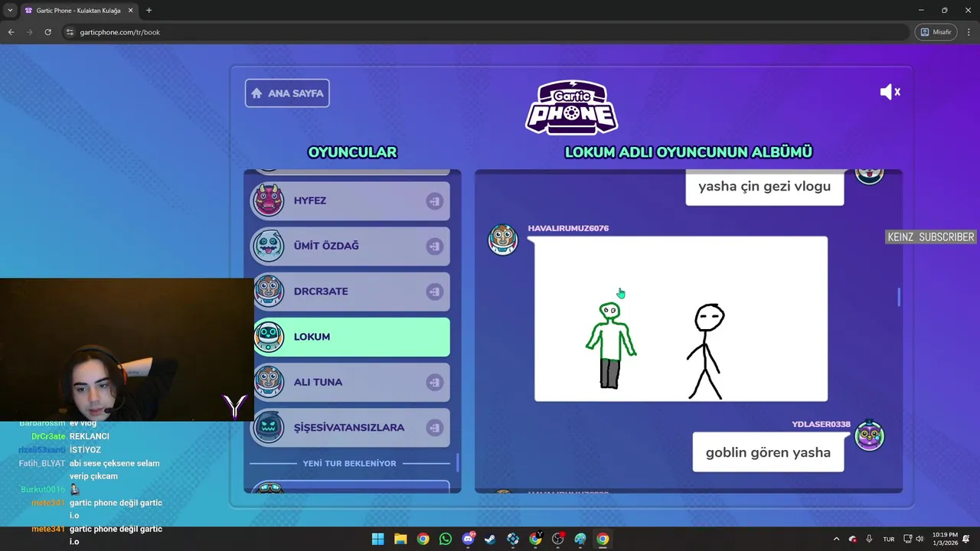Open WhatsApp from the taskbar
This screenshot has height=551, width=980.
point(446,539)
